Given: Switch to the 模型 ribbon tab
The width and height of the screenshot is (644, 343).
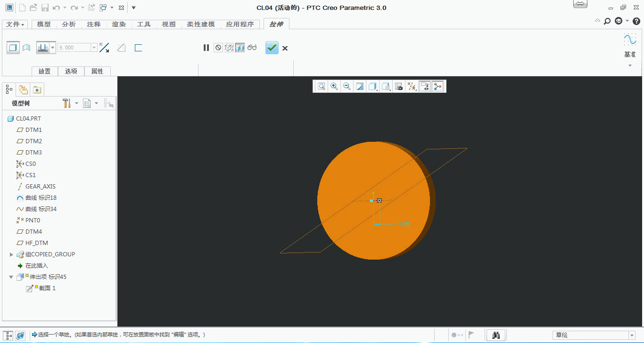Looking at the screenshot, I should (x=44, y=24).
